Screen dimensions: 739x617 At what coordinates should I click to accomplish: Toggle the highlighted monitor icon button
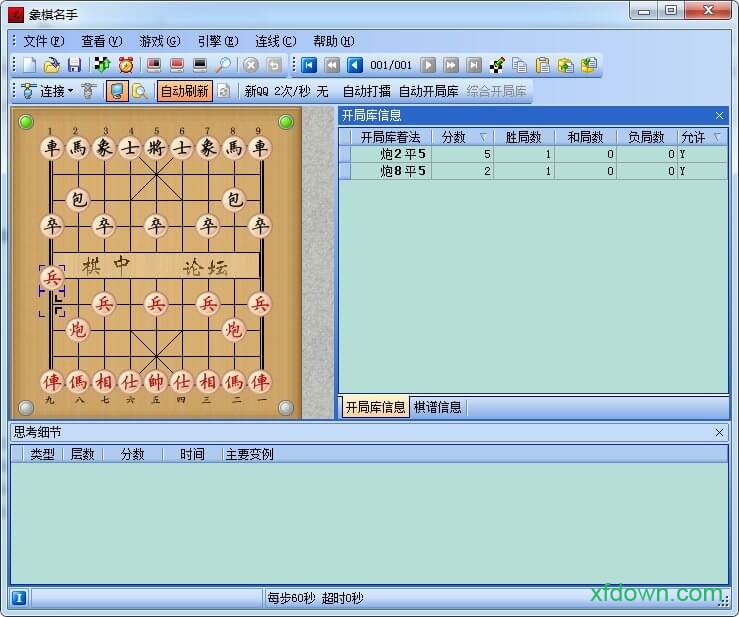point(117,91)
